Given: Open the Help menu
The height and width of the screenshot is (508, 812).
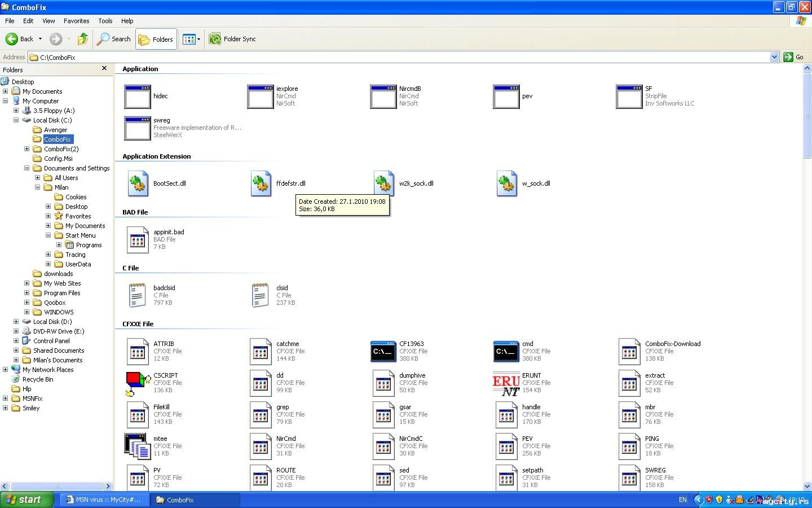Looking at the screenshot, I should click(x=127, y=21).
